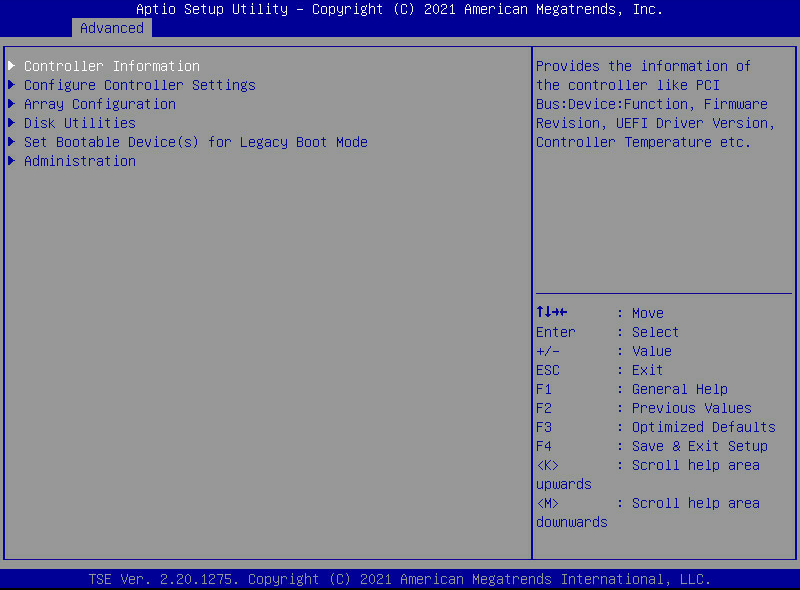Click the 'Save & Exit Setup' text
This screenshot has height=590, width=800.
click(x=700, y=446)
